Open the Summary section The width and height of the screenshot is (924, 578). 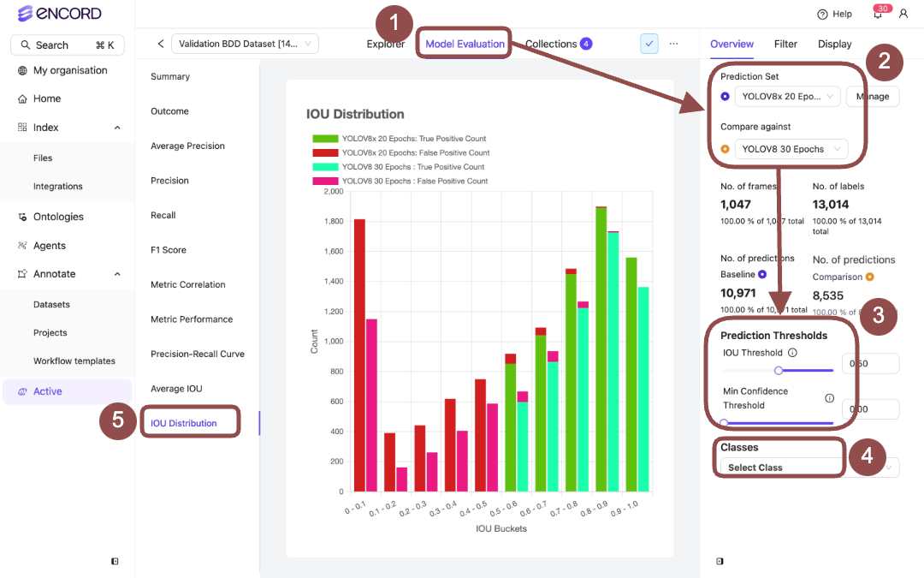[170, 77]
